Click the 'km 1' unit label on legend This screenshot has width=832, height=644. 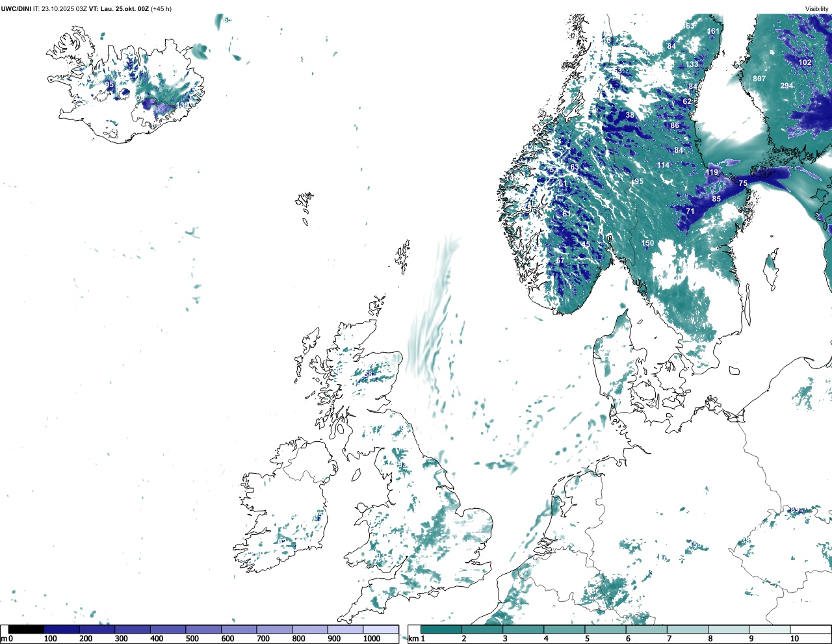coord(417,639)
